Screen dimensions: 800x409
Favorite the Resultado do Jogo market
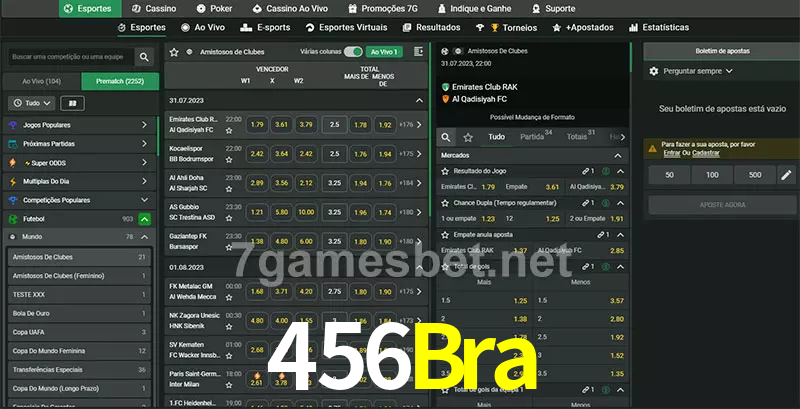(x=445, y=171)
